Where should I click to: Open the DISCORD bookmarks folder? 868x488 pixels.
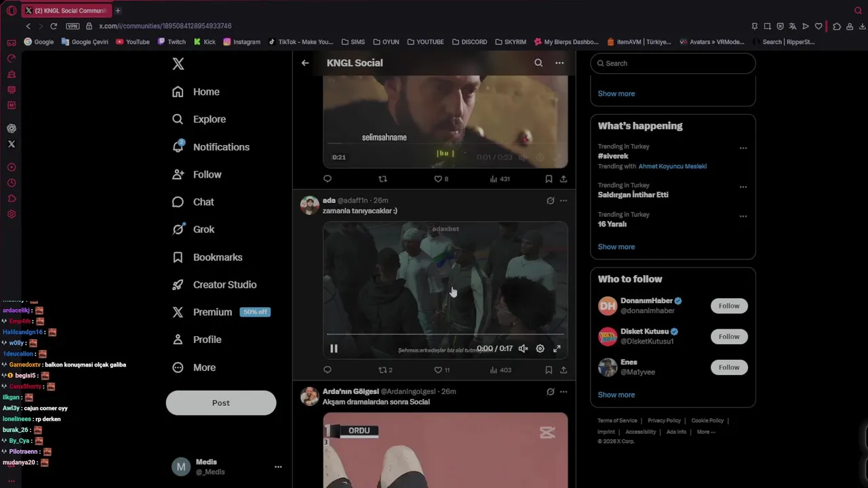click(469, 42)
